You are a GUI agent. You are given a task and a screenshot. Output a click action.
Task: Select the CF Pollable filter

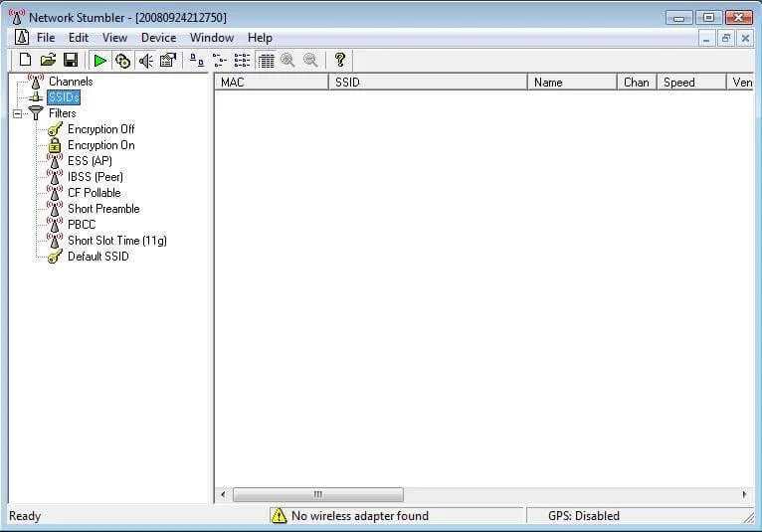pyautogui.click(x=95, y=193)
